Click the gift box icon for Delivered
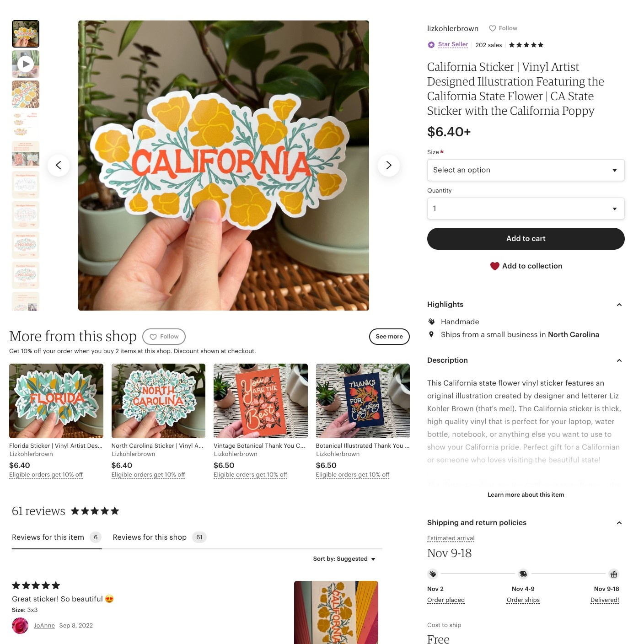Image resolution: width=644 pixels, height=644 pixels. point(614,574)
